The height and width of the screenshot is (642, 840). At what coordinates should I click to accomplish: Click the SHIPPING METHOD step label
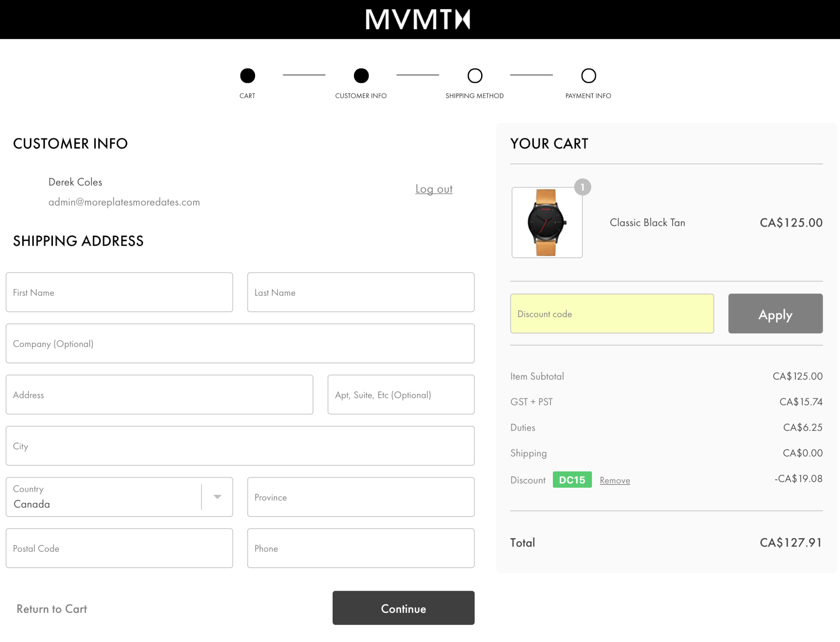475,96
